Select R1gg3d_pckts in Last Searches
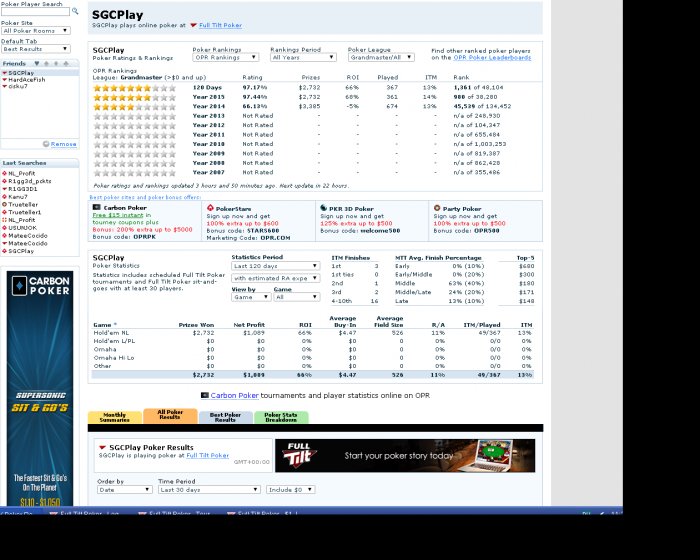This screenshot has height=560, width=700. pyautogui.click(x=30, y=181)
